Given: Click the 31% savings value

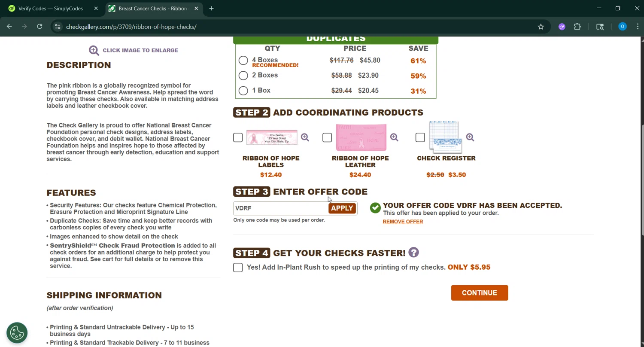Looking at the screenshot, I should click(418, 91).
